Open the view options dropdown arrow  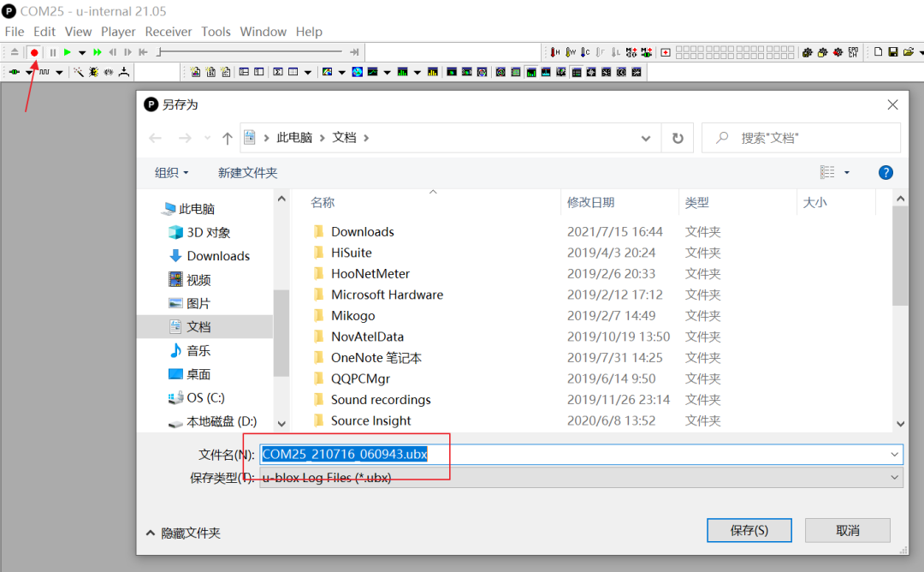[x=847, y=172]
